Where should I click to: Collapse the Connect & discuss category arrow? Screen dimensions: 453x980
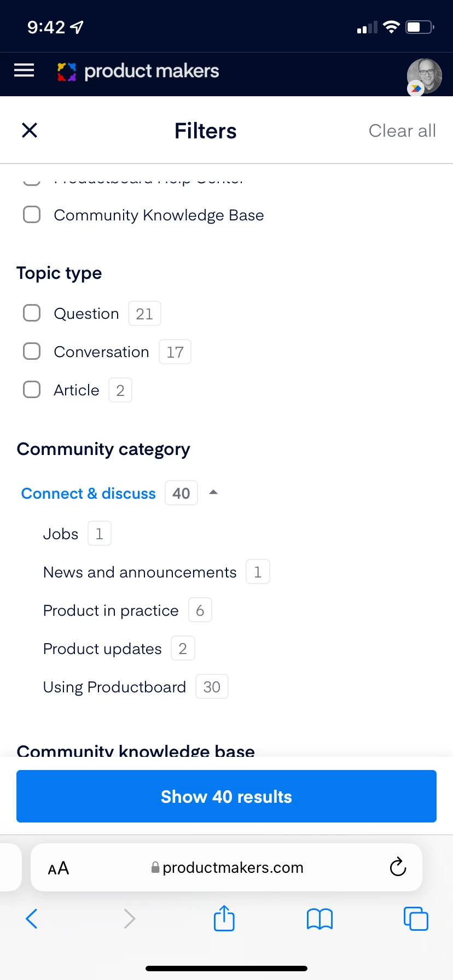(213, 493)
